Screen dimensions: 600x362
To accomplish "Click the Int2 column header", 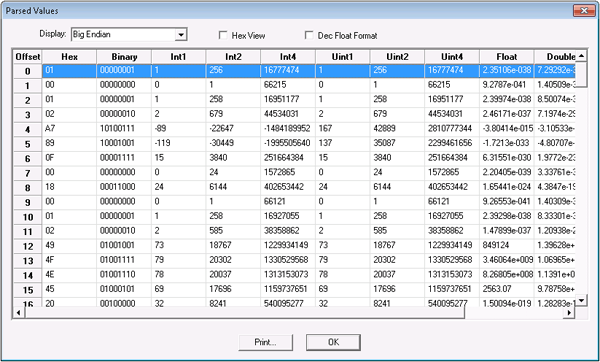I will click(233, 57).
